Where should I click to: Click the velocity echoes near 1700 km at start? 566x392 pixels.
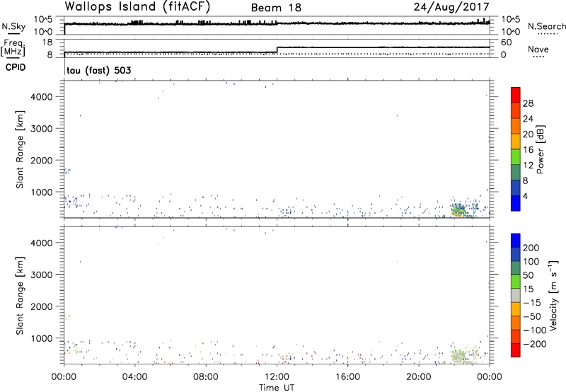click(67, 317)
